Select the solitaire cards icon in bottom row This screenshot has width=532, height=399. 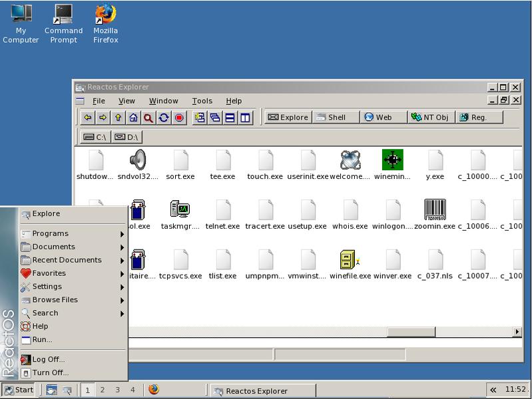click(138, 259)
